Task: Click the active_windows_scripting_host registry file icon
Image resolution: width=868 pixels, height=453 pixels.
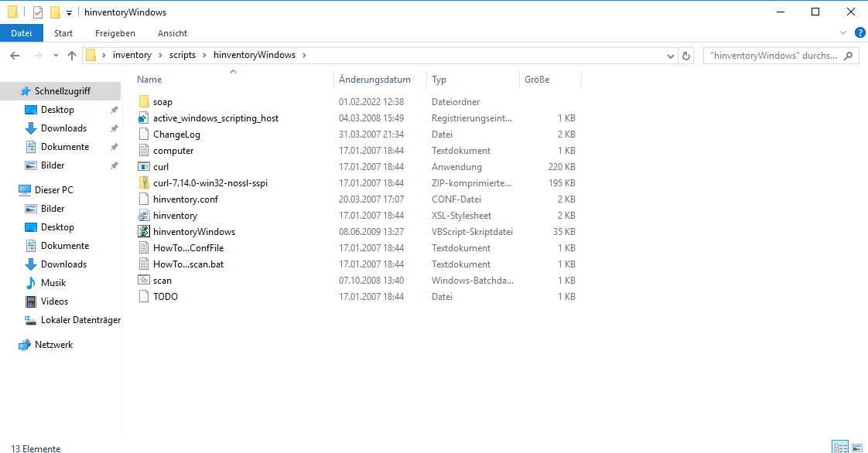Action: pos(144,118)
